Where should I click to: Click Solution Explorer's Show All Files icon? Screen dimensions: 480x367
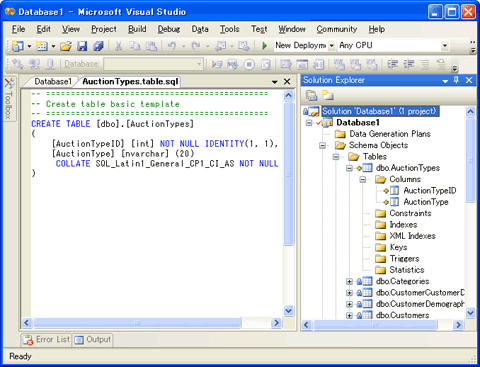click(328, 95)
